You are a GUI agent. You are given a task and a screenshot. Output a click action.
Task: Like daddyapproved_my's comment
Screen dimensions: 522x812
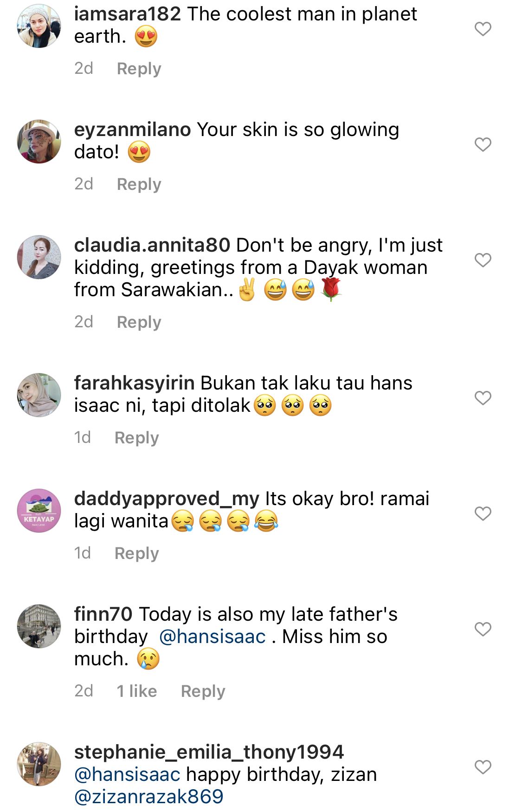tap(483, 513)
